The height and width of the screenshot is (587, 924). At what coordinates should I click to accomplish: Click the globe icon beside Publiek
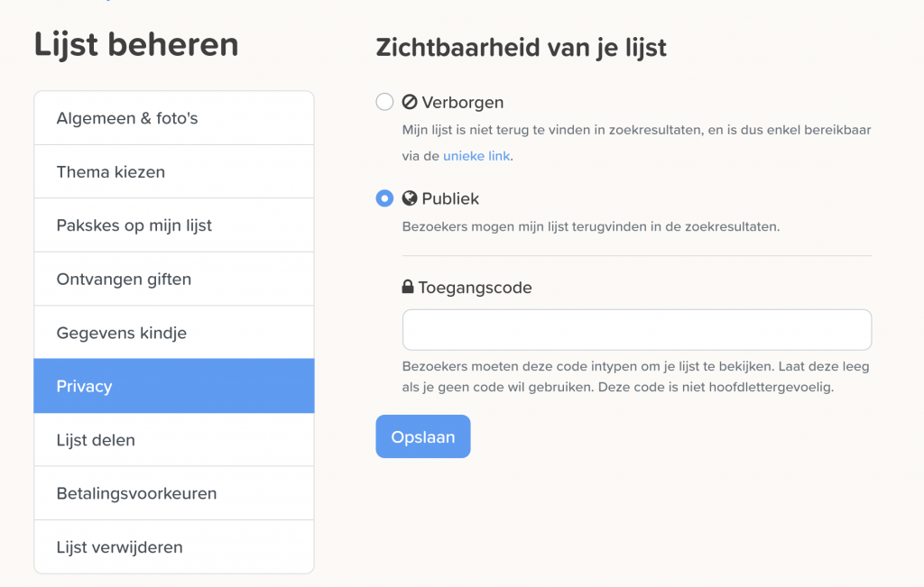410,198
